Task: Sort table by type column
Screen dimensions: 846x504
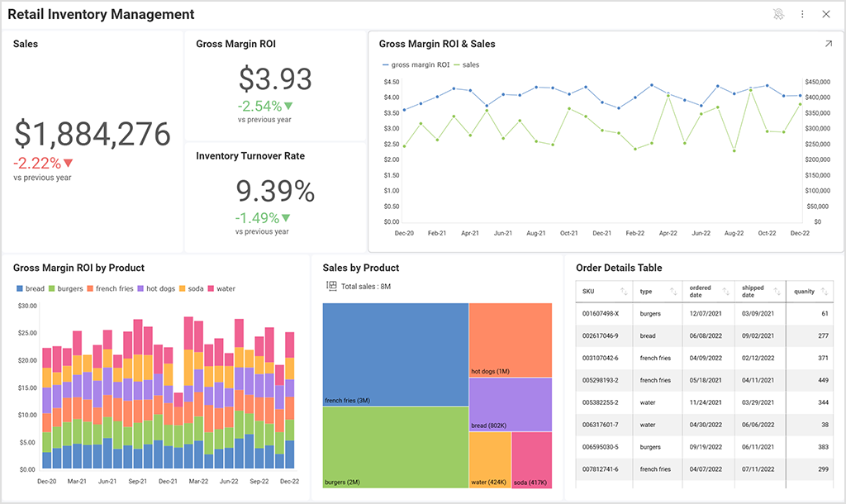Action: click(673, 292)
